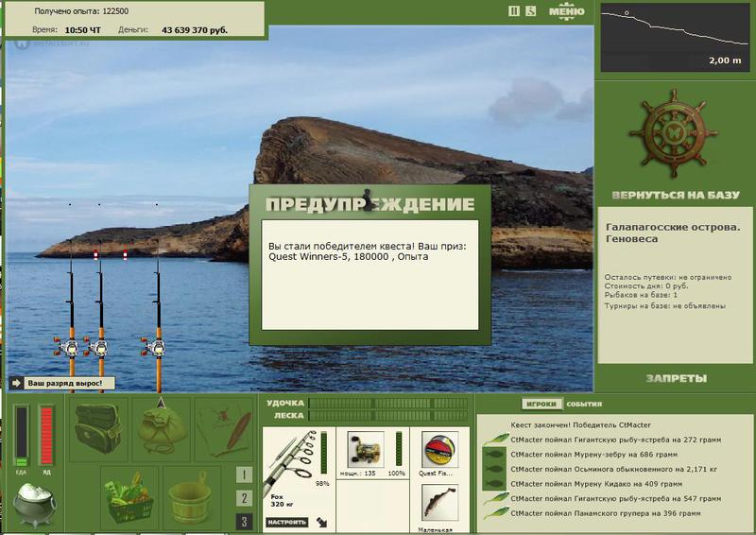The image size is (756, 535).
Task: Open the МЕНЮ button
Action: click(566, 11)
